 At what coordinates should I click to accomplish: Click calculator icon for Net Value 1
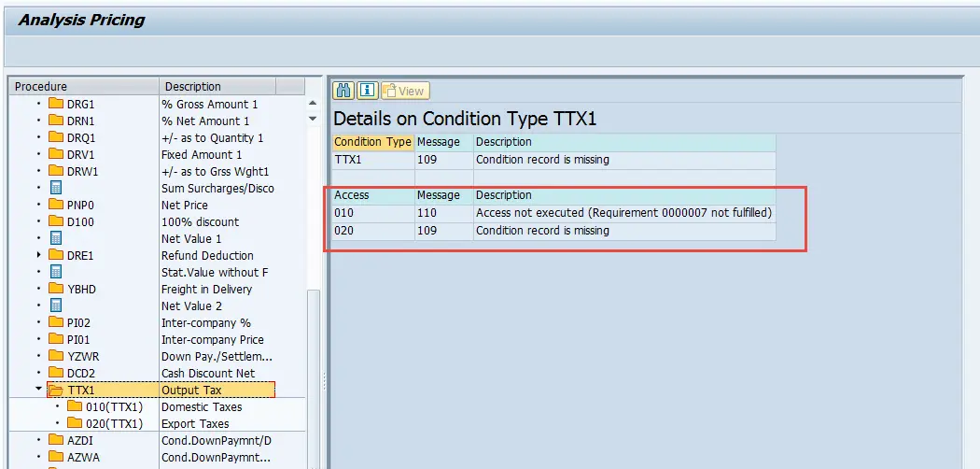(56, 238)
